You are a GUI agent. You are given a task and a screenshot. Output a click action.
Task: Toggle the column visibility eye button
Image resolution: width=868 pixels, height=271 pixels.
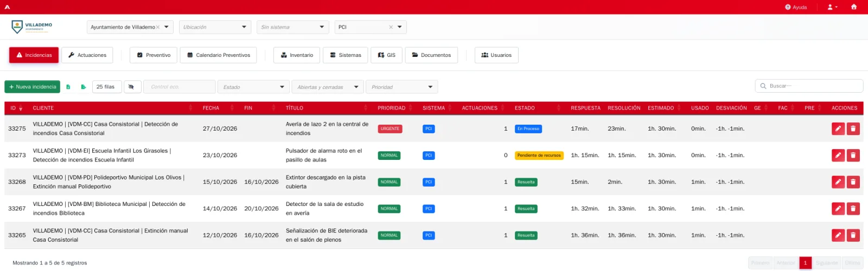coord(132,87)
